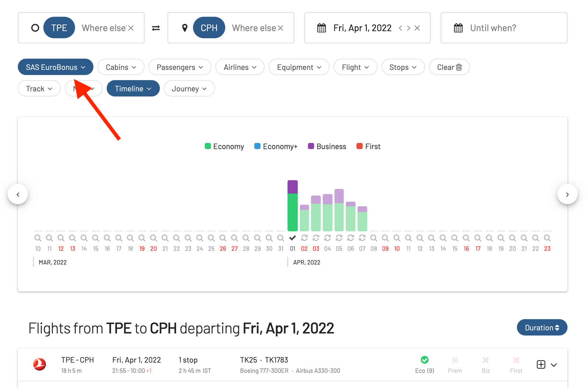This screenshot has width=588, height=388.
Task: Refresh availability for April 04
Action: tap(327, 238)
